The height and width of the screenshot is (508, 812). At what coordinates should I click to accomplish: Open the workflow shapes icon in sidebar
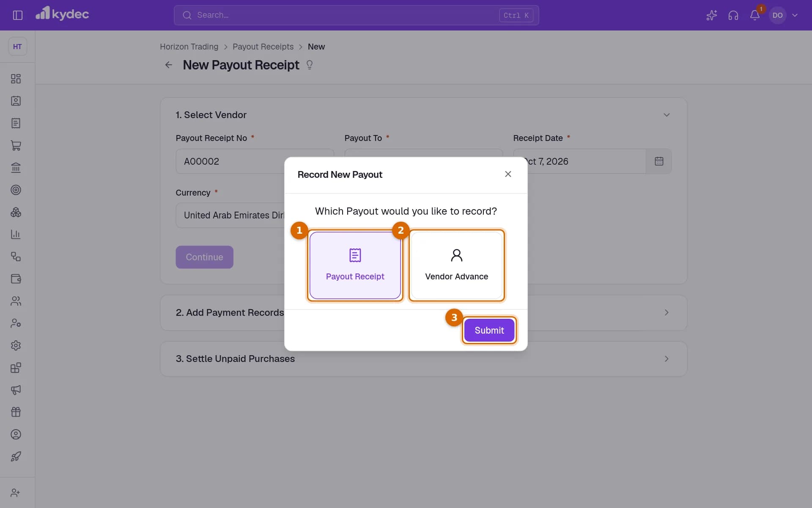[16, 257]
